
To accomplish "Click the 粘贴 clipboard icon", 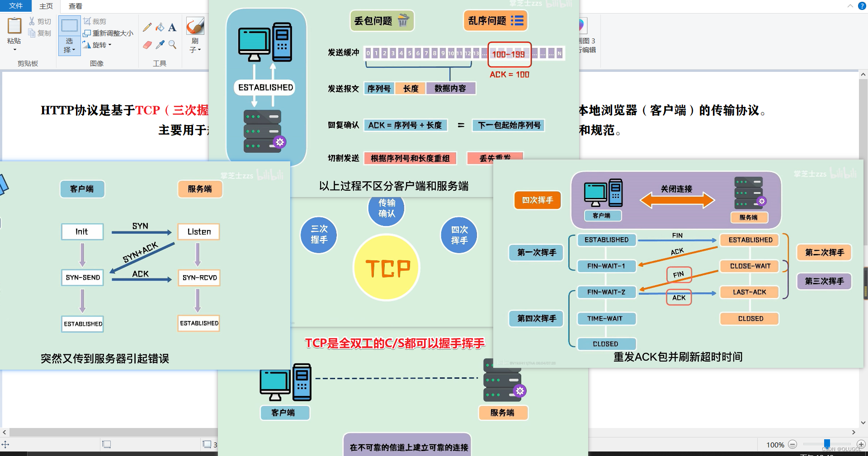I will (14, 26).
